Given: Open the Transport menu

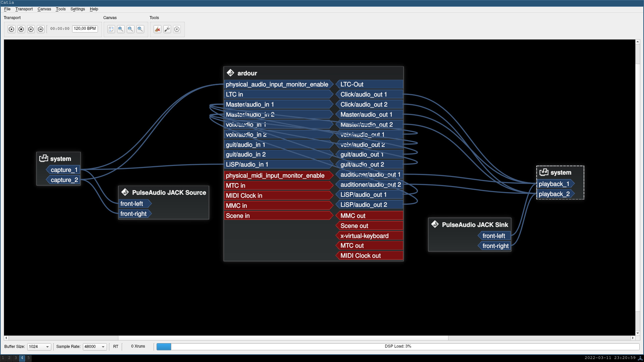Looking at the screenshot, I should tap(24, 9).
